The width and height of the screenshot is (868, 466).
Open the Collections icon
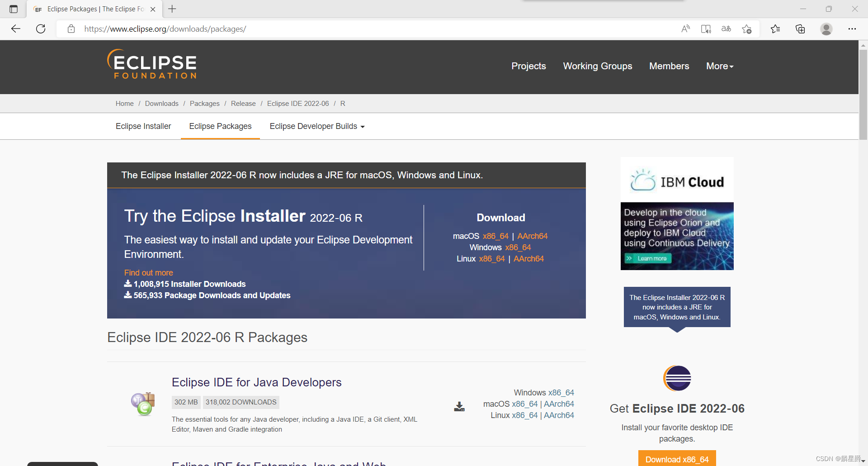[800, 29]
